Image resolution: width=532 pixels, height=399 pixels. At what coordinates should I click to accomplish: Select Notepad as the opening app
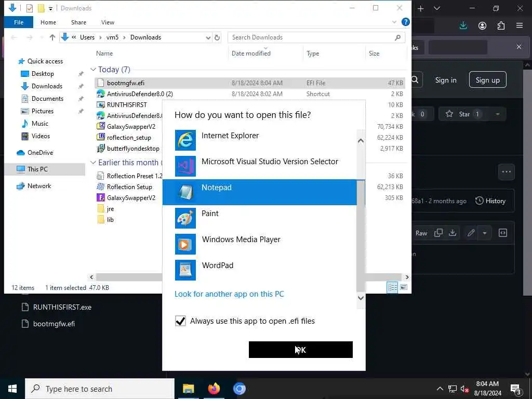tap(259, 192)
